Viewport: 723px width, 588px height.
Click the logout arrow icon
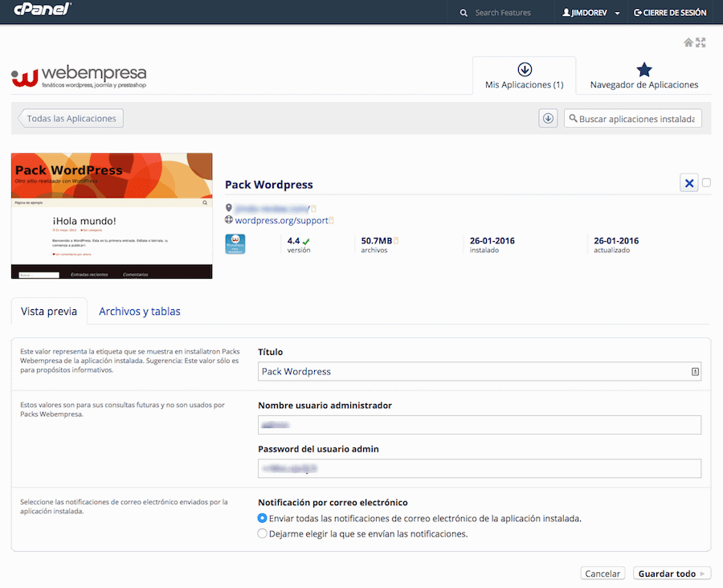coord(638,13)
